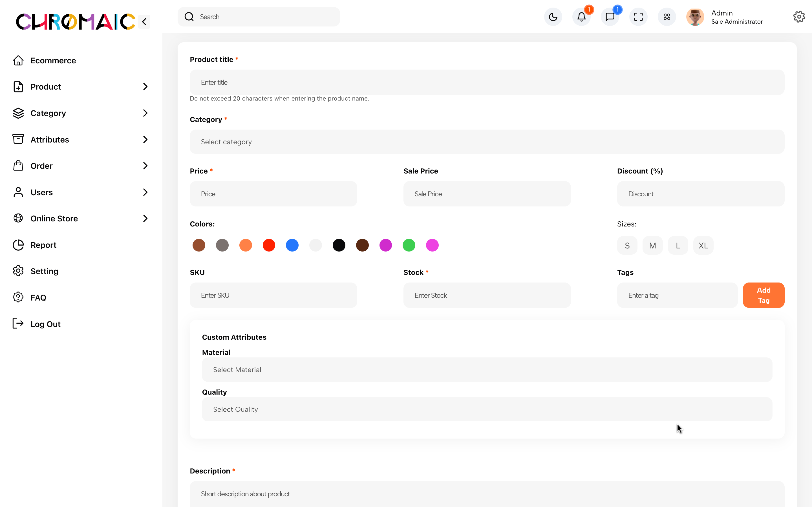Open the Select category dropdown

[487, 142]
